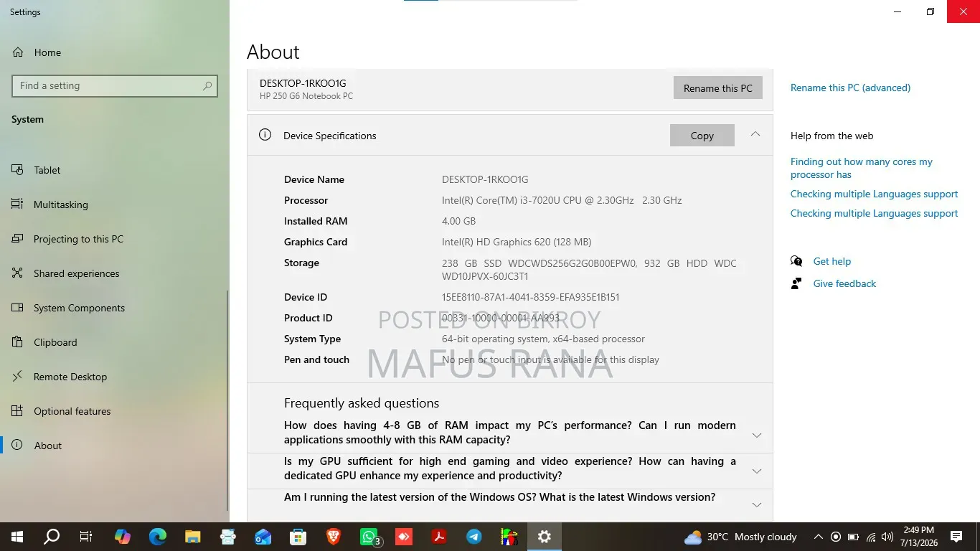The image size is (980, 551).
Task: Open Task View on taskbar
Action: (86, 537)
